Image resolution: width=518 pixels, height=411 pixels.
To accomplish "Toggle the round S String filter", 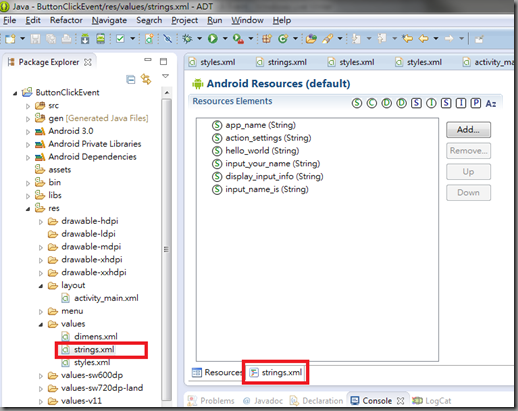I will [357, 103].
